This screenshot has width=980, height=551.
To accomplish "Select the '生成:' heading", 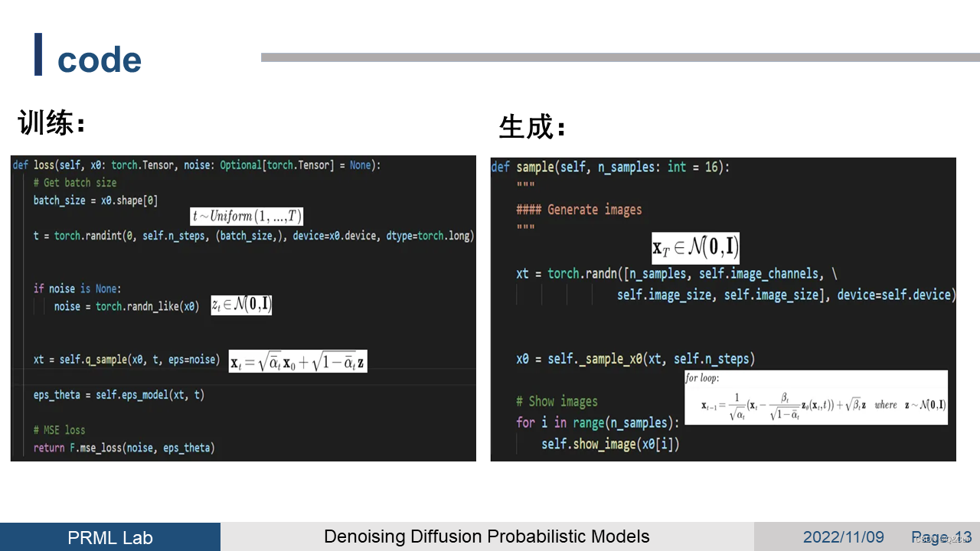I will click(533, 127).
